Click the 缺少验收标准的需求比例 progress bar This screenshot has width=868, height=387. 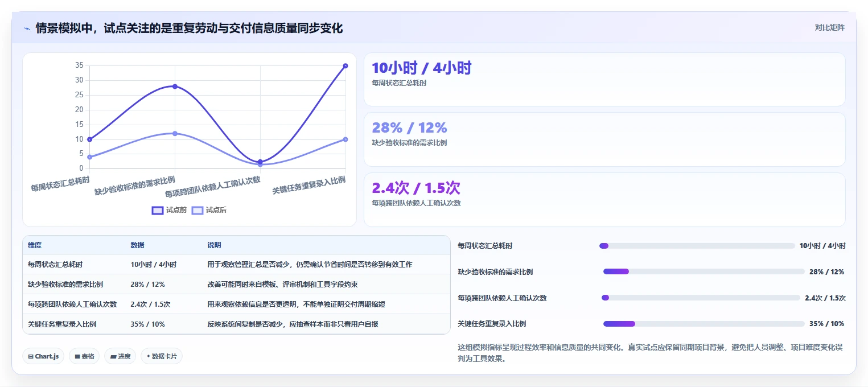[704, 271]
